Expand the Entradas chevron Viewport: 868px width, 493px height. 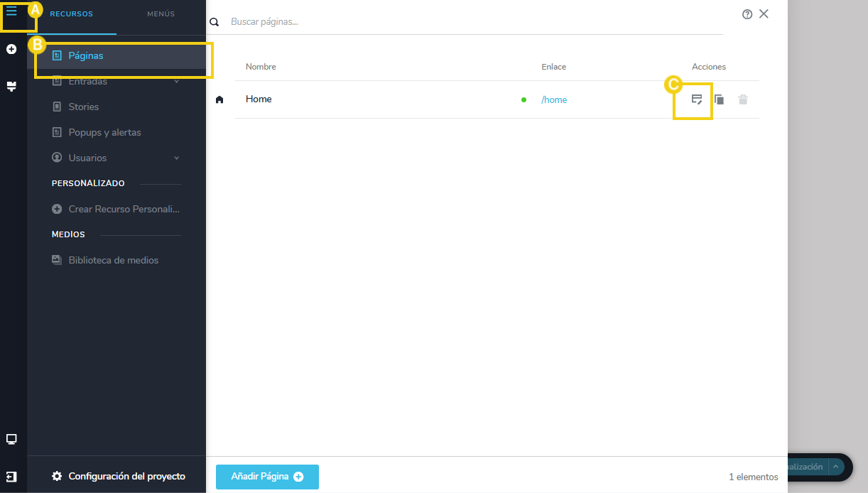[x=177, y=81]
